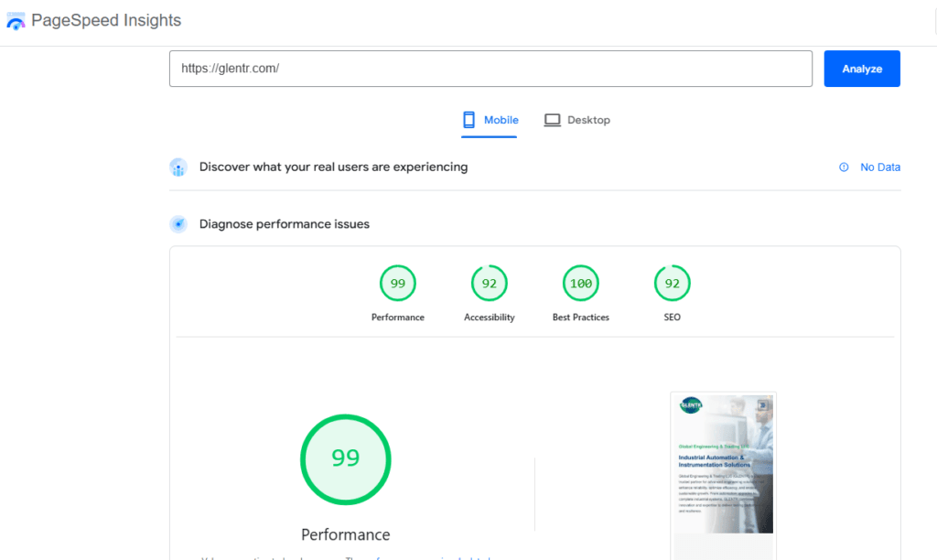Click the Diagnose performance issues circular icon
937x560 pixels.
click(178, 223)
